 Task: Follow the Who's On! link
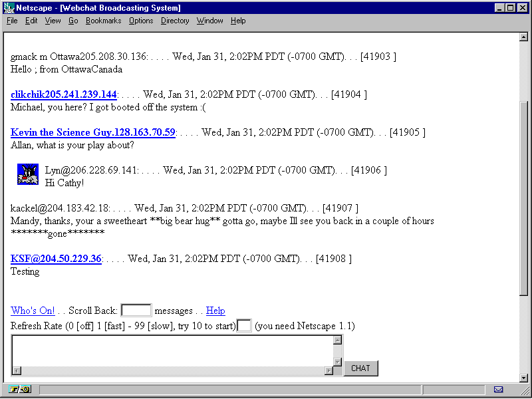pyautogui.click(x=33, y=311)
